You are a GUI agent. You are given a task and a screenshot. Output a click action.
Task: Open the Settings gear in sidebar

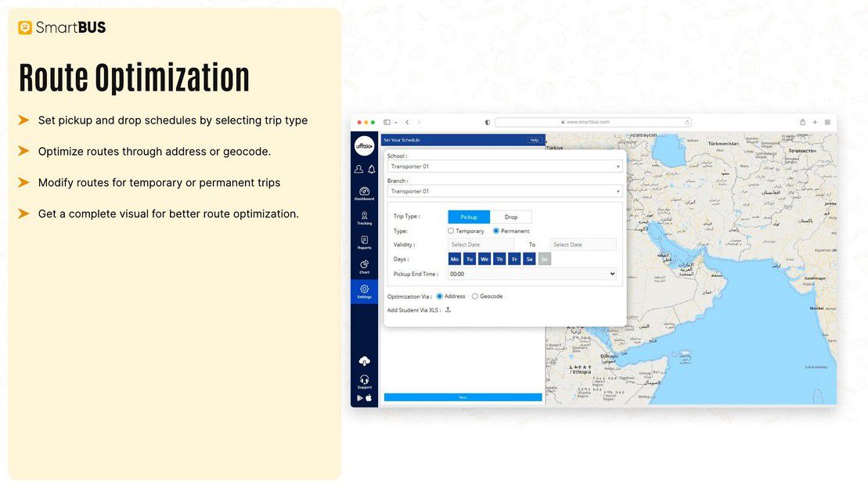364,291
